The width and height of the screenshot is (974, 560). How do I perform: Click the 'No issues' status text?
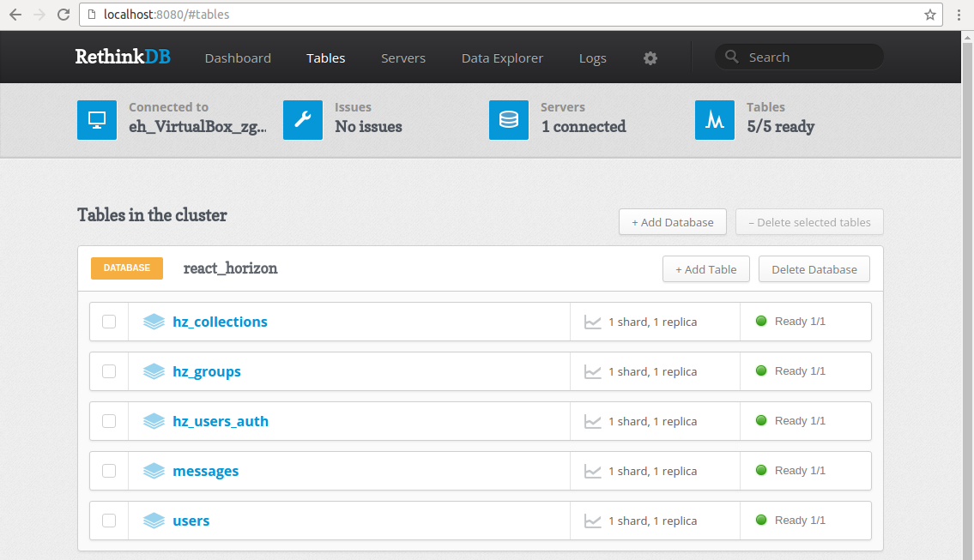368,127
